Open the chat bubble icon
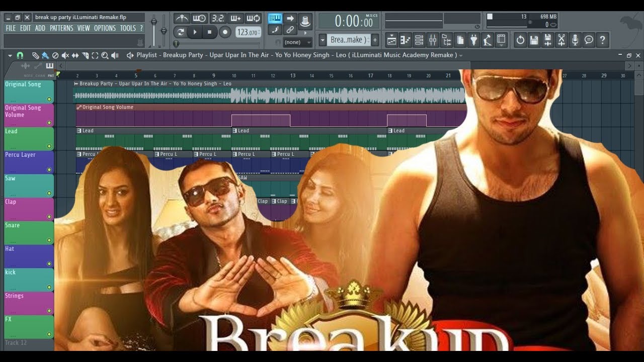Viewport: 644px width, 362px height. (589, 40)
